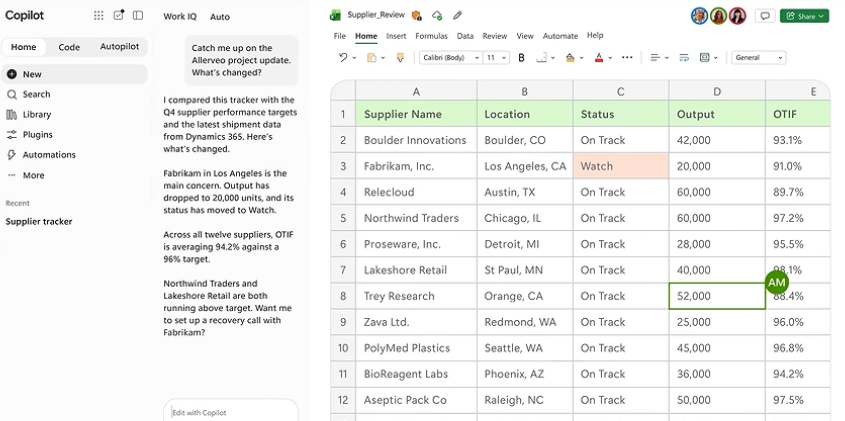Screen dimensions: 845x421
Task: Open recent chat Supplier tracker
Action: pyautogui.click(x=39, y=222)
